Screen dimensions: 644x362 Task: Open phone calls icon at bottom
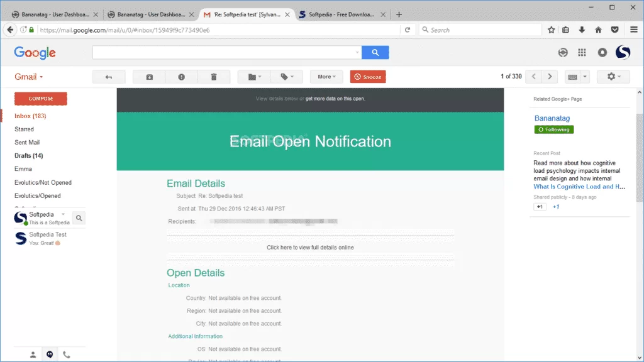click(x=67, y=354)
